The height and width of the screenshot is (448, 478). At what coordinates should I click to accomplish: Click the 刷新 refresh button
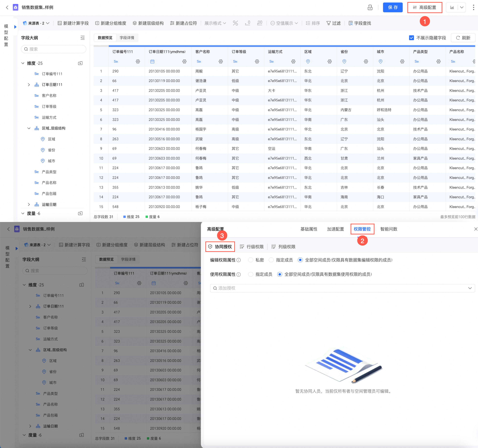[x=463, y=38]
